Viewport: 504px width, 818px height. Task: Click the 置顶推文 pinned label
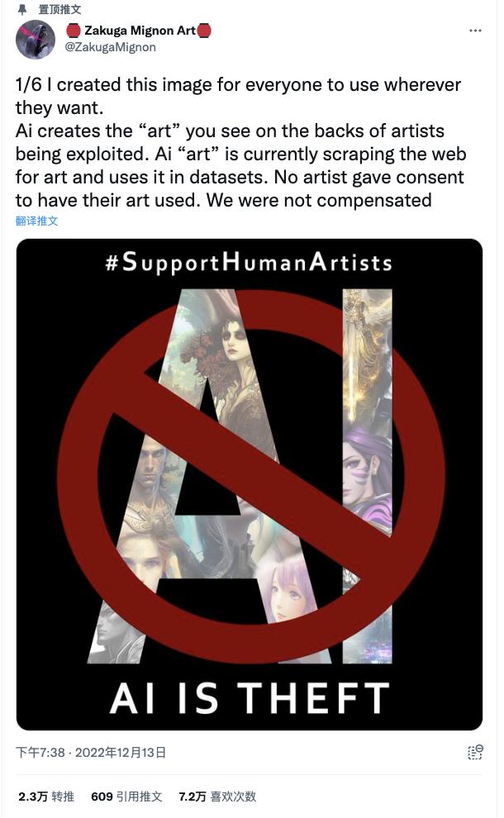coord(60,9)
